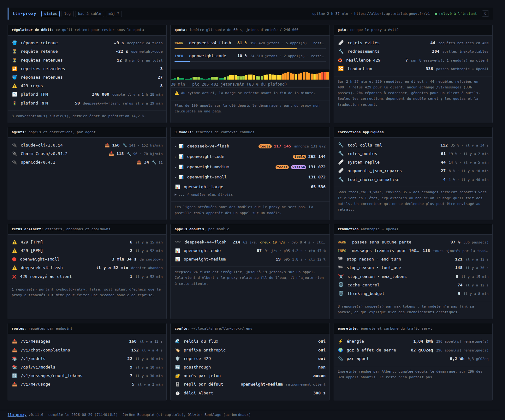The width and height of the screenshot is (505, 420).
Task: Click the key icon beside accès par jeton
Action: pyautogui.click(x=178, y=376)
